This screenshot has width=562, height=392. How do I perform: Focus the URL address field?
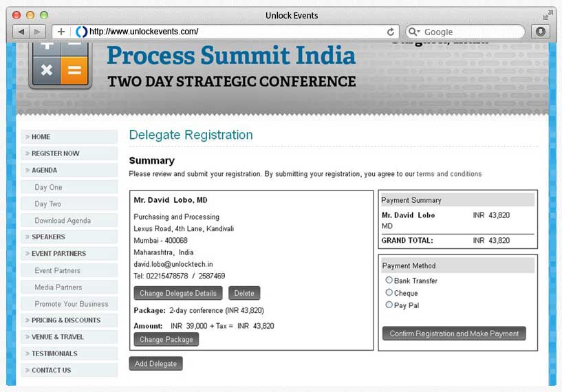coord(237,32)
